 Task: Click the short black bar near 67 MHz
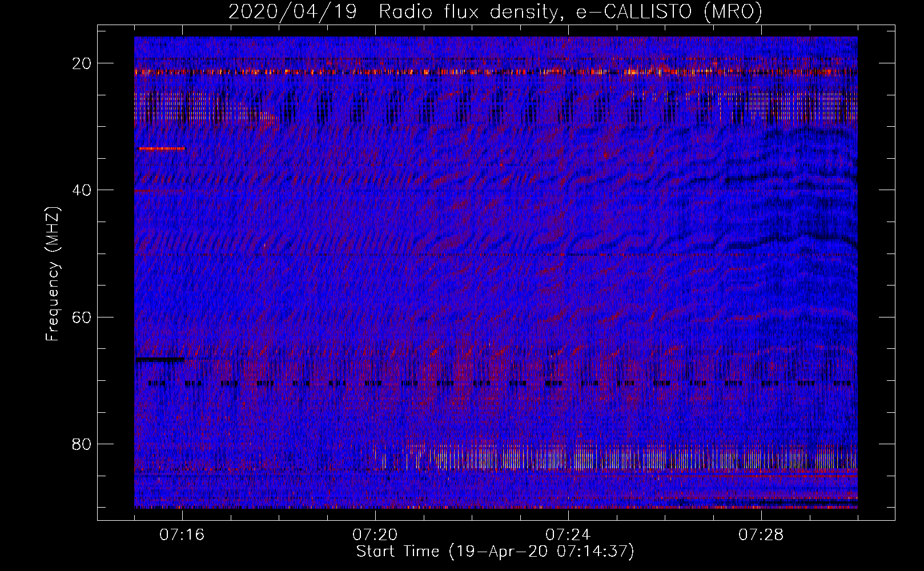click(160, 359)
